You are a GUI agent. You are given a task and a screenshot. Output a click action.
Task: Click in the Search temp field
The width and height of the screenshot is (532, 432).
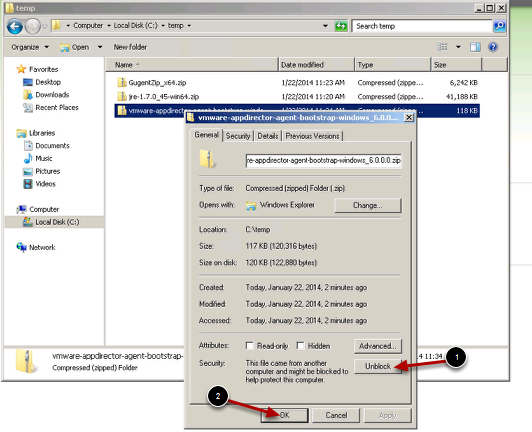pyautogui.click(x=422, y=26)
